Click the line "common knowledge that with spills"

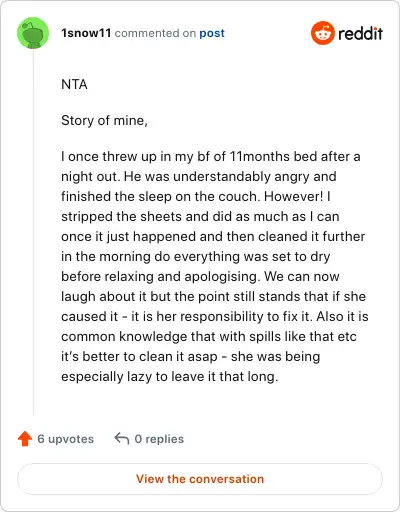point(209,337)
